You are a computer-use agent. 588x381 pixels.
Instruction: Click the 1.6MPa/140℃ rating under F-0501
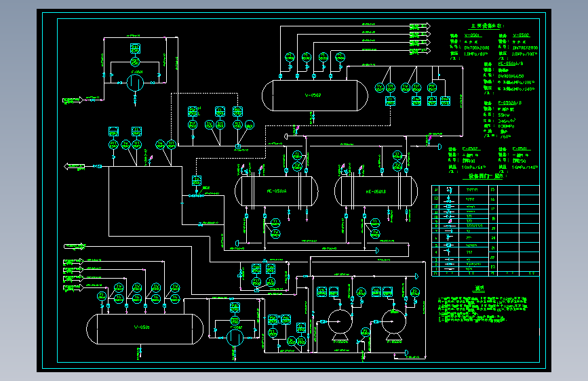pyautogui.click(x=525, y=167)
